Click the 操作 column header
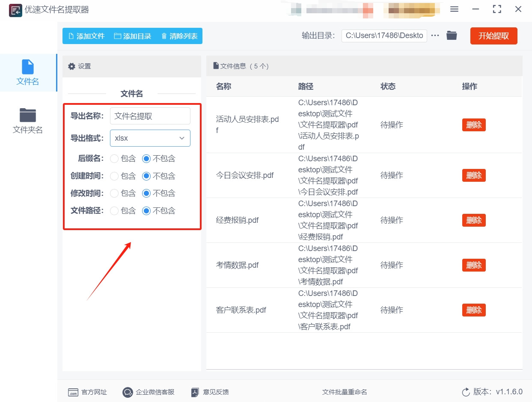The width and height of the screenshot is (532, 402). click(x=470, y=86)
